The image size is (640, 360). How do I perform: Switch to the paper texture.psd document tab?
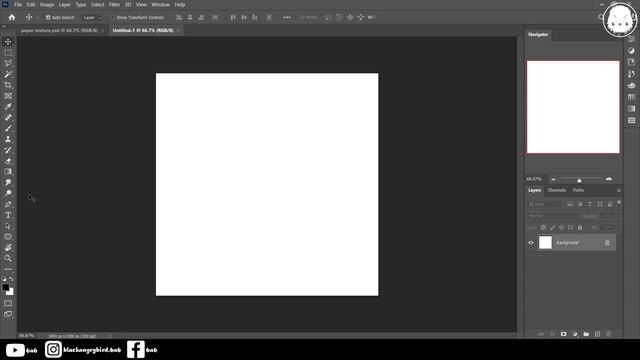[x=60, y=31]
